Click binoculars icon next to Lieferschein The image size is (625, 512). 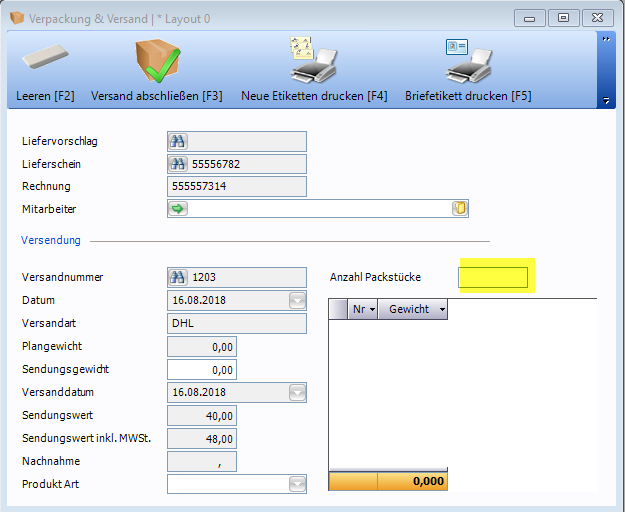[x=178, y=164]
